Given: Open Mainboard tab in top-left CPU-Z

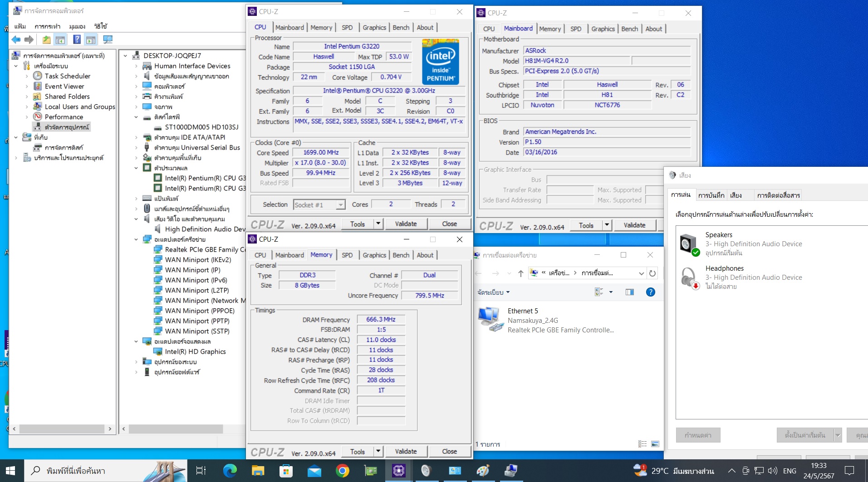Looking at the screenshot, I should point(289,28).
